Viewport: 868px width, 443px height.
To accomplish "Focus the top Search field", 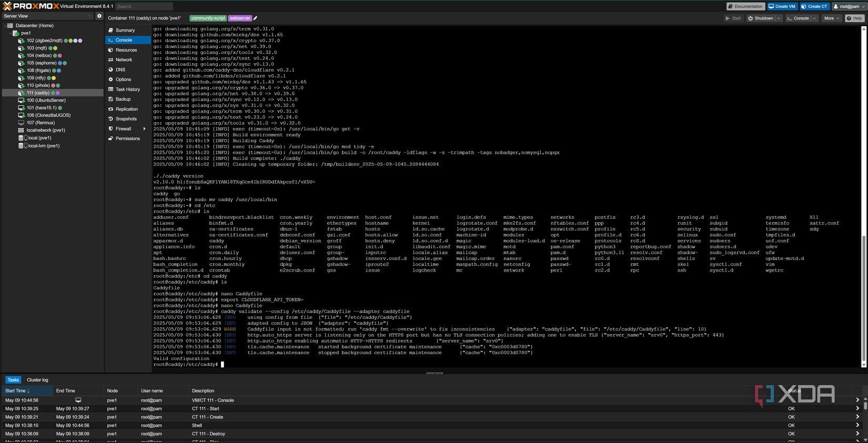I will coord(144,6).
